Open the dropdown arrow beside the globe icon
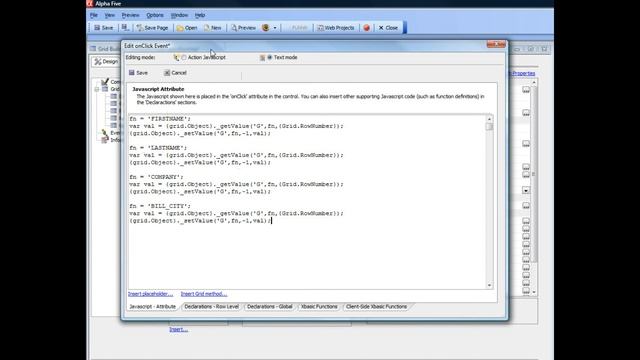The height and width of the screenshot is (360, 640). pos(275,28)
